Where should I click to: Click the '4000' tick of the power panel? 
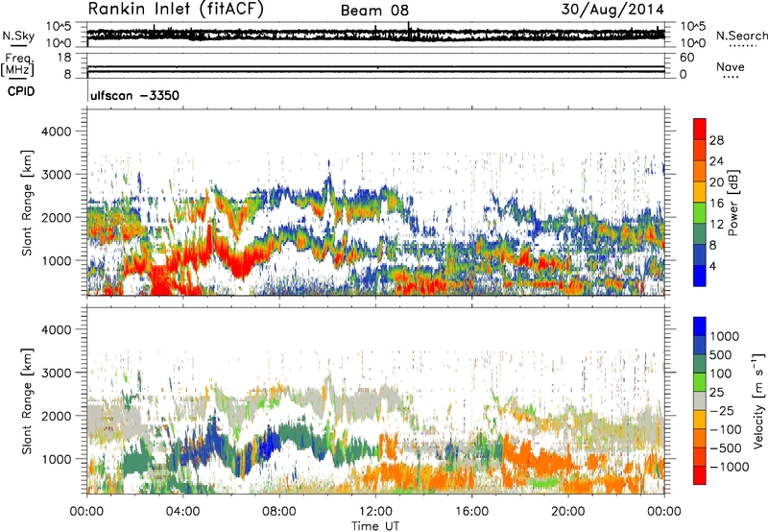click(x=56, y=132)
